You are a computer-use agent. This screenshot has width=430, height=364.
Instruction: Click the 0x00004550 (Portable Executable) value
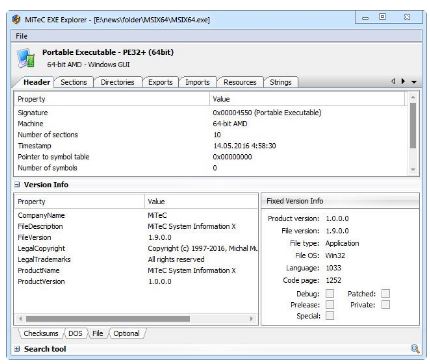coord(267,113)
